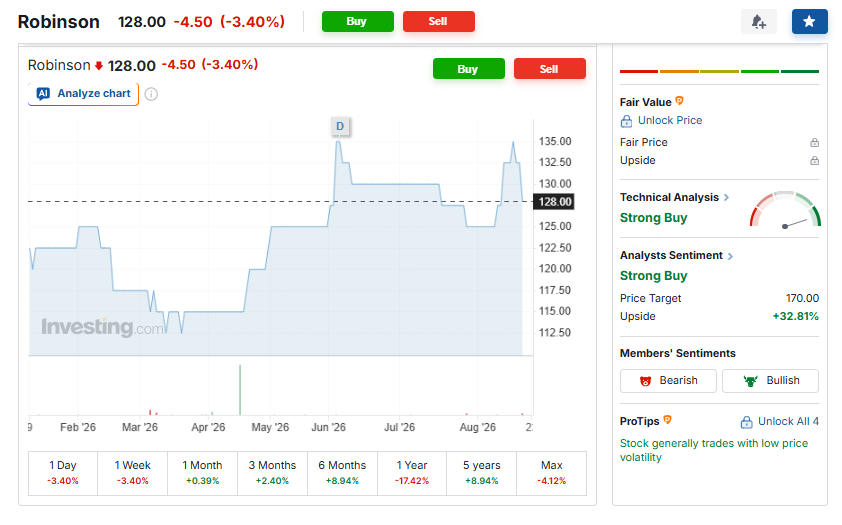Click the red bear icon
The image size is (842, 525).
[x=645, y=381]
